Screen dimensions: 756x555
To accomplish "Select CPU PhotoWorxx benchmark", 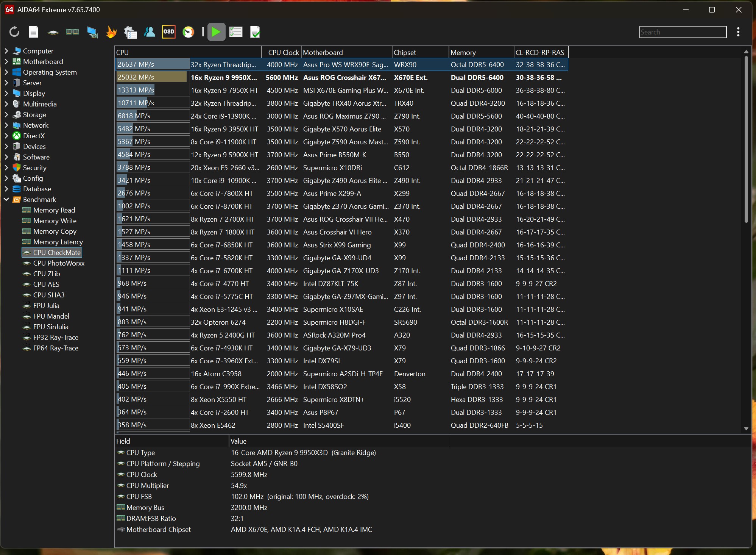I will pos(59,263).
